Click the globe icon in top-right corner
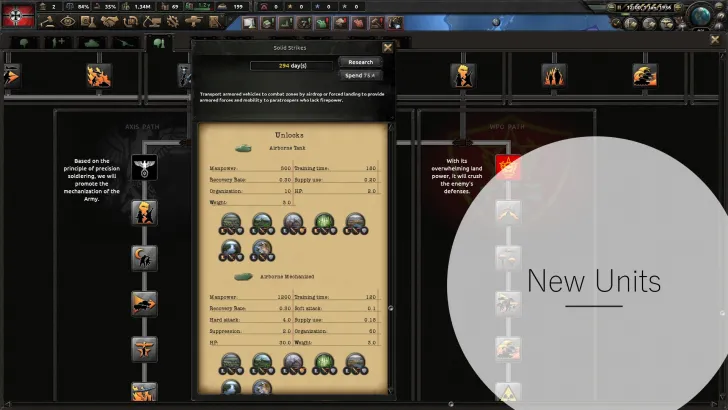 click(701, 16)
